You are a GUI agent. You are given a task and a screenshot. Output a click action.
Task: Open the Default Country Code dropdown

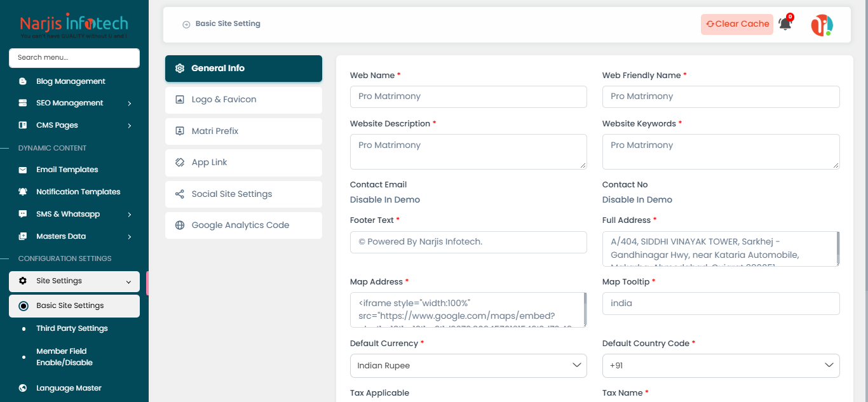(x=721, y=366)
